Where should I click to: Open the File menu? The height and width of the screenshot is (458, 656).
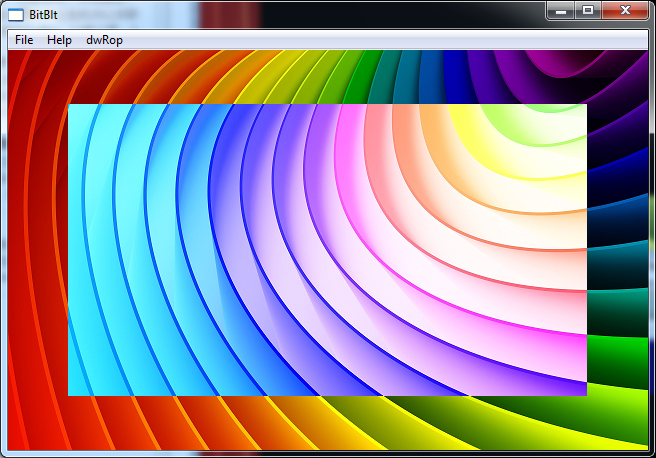coord(24,40)
